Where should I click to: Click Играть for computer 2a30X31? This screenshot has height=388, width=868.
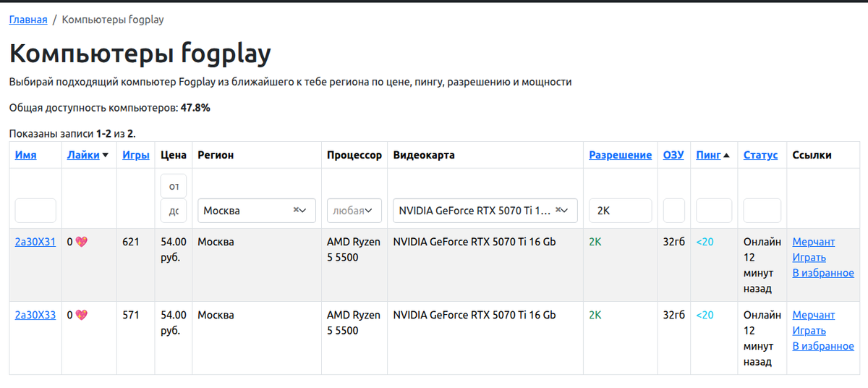809,258
